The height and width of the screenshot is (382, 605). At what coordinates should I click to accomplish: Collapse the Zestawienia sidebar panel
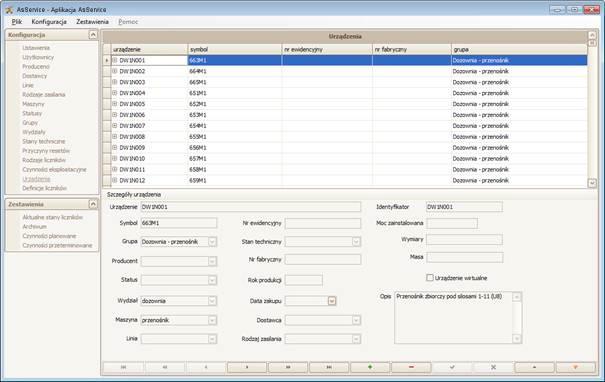click(93, 204)
